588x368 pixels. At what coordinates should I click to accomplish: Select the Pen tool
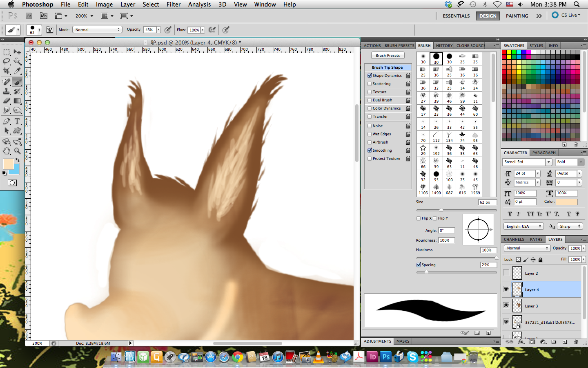pyautogui.click(x=7, y=121)
